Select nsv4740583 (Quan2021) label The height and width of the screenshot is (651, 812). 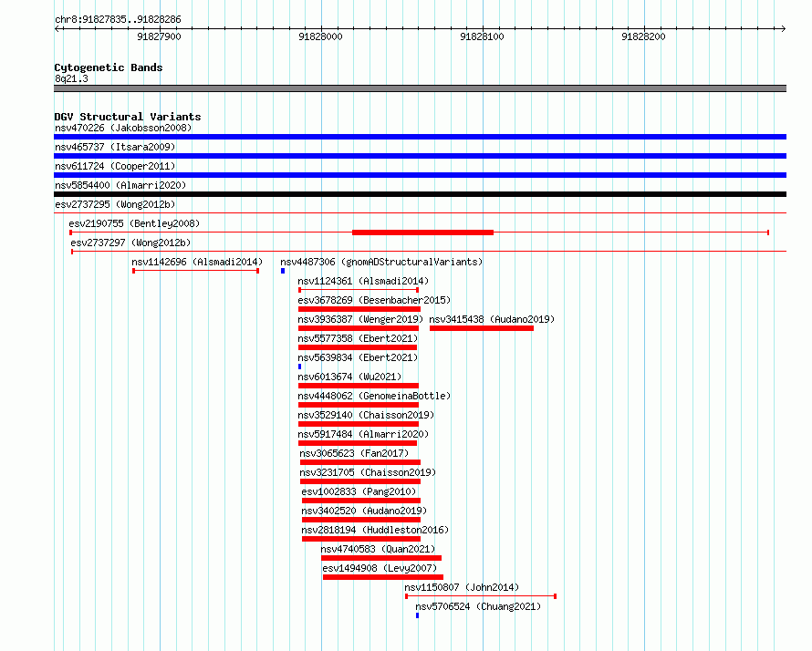click(x=378, y=549)
